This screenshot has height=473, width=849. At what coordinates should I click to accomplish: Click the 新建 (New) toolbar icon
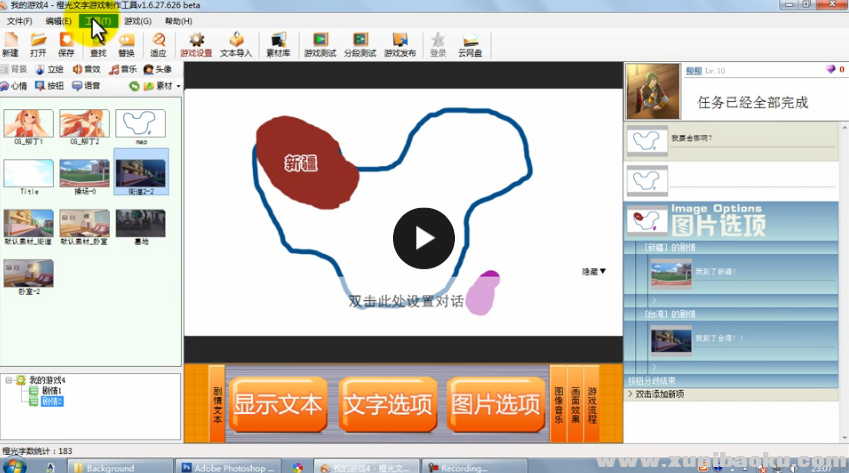click(x=10, y=44)
